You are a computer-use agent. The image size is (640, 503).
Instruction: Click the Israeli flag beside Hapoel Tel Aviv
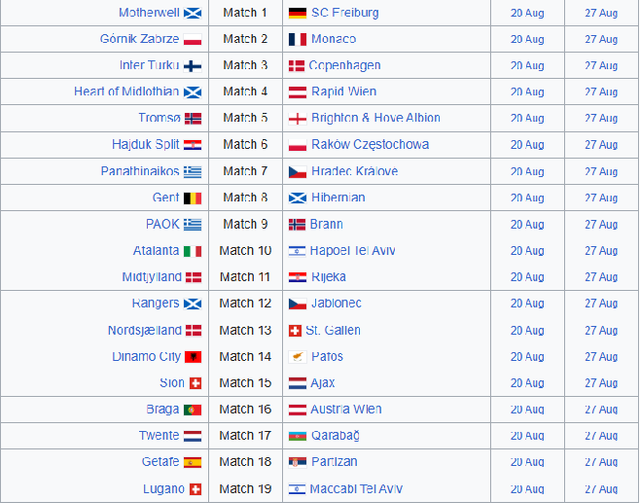tap(297, 251)
